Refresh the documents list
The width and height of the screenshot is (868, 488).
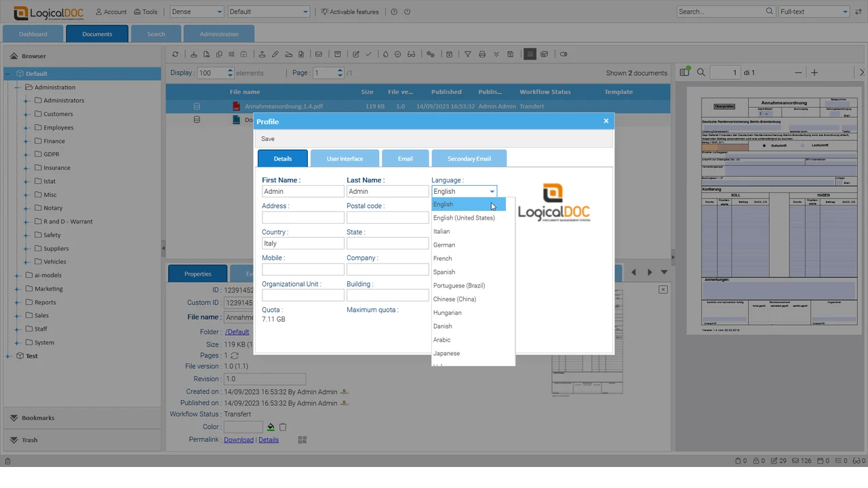pyautogui.click(x=175, y=54)
